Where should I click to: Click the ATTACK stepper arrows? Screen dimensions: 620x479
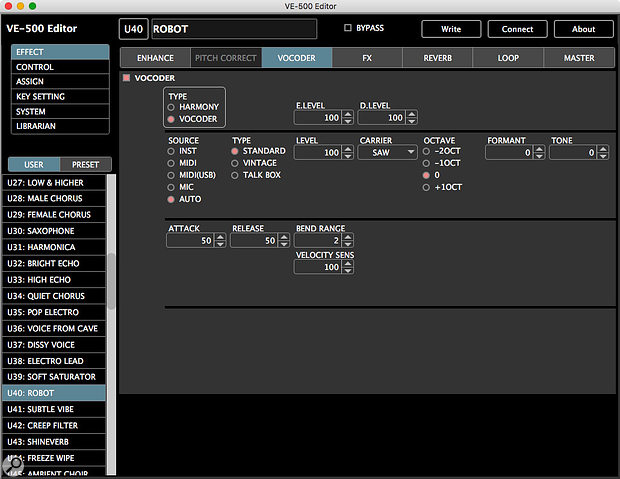(x=220, y=240)
